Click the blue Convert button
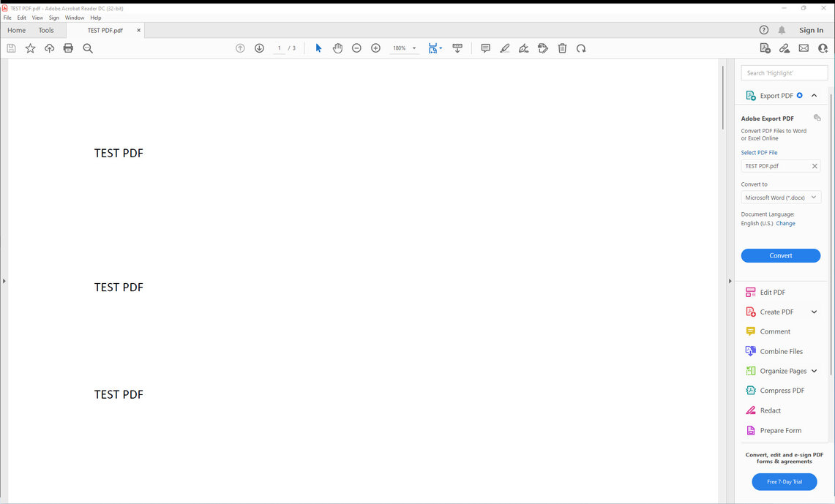 (781, 255)
